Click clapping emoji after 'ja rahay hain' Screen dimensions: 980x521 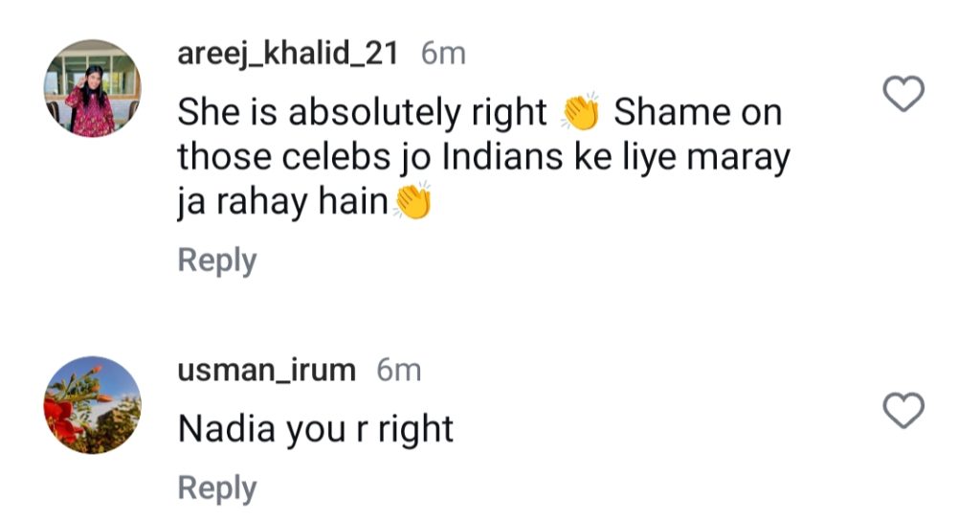tap(412, 201)
